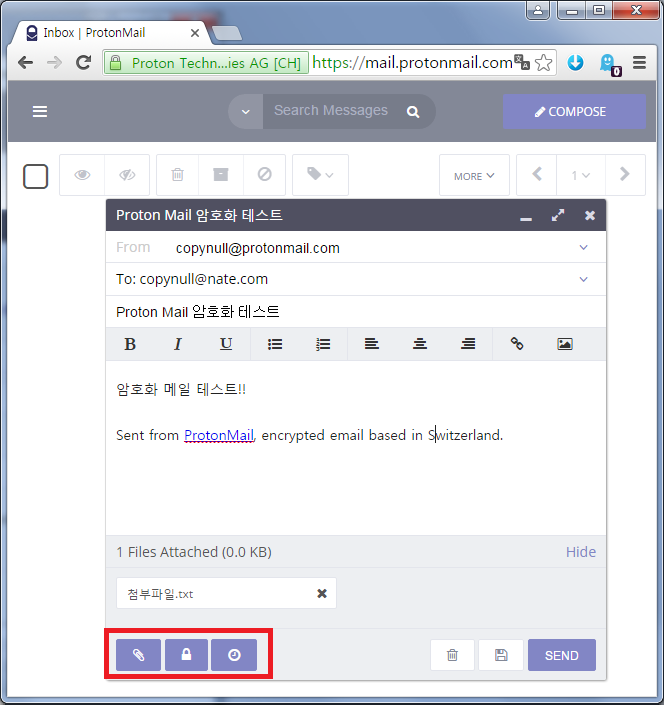Viewport: 664px width, 705px height.
Task: Set expiration time with clock button
Action: click(x=234, y=655)
